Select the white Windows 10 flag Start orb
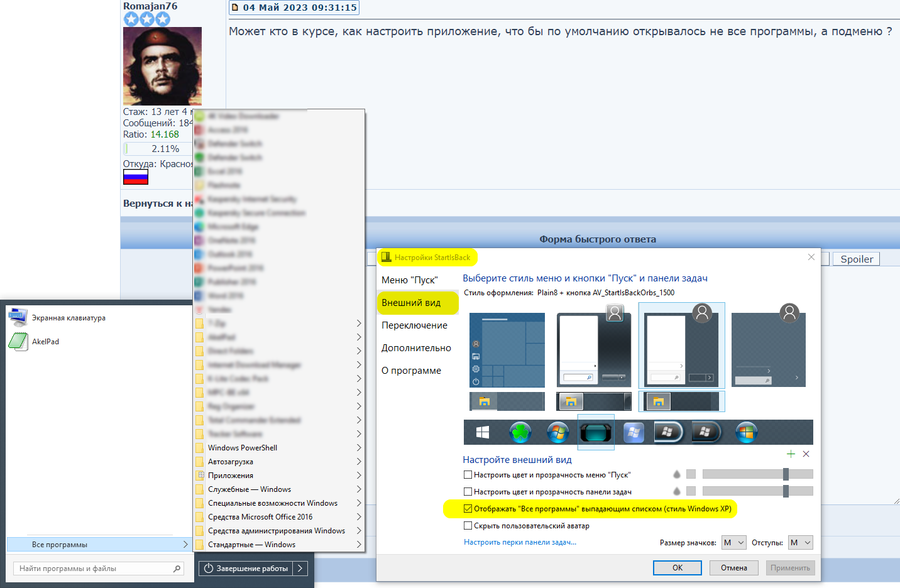Screen dimensions: 900x588 pyautogui.click(x=483, y=432)
